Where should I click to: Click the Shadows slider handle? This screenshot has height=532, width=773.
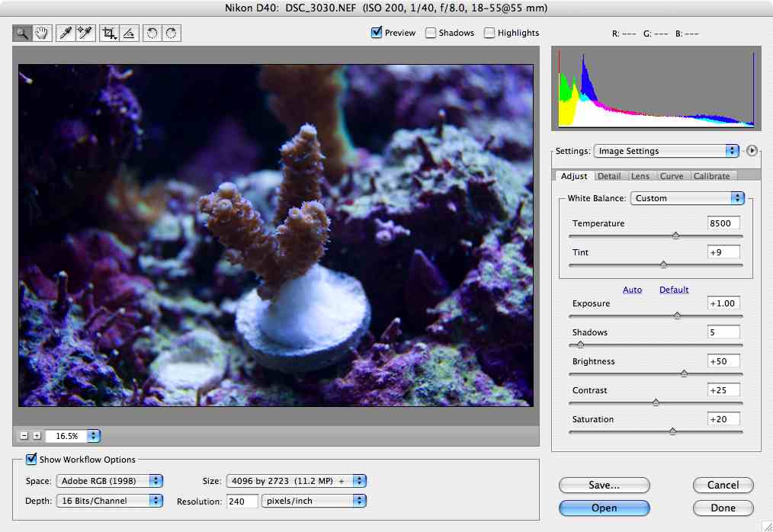(580, 345)
